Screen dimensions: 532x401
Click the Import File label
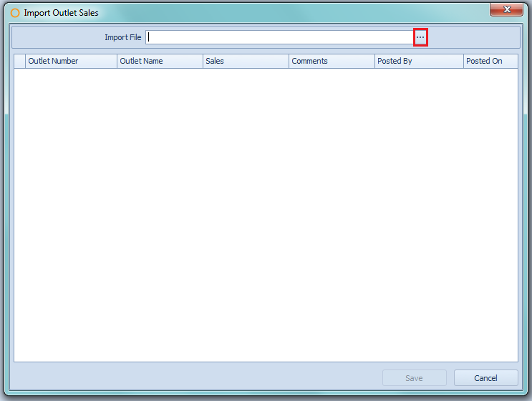coord(122,38)
